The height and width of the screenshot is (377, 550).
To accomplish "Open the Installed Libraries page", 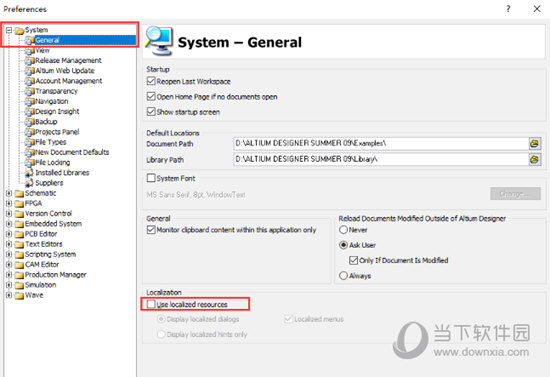I will 62,173.
